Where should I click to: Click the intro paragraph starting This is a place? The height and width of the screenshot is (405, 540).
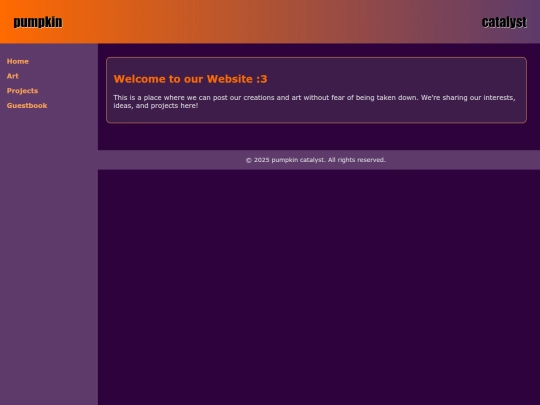pos(314,102)
